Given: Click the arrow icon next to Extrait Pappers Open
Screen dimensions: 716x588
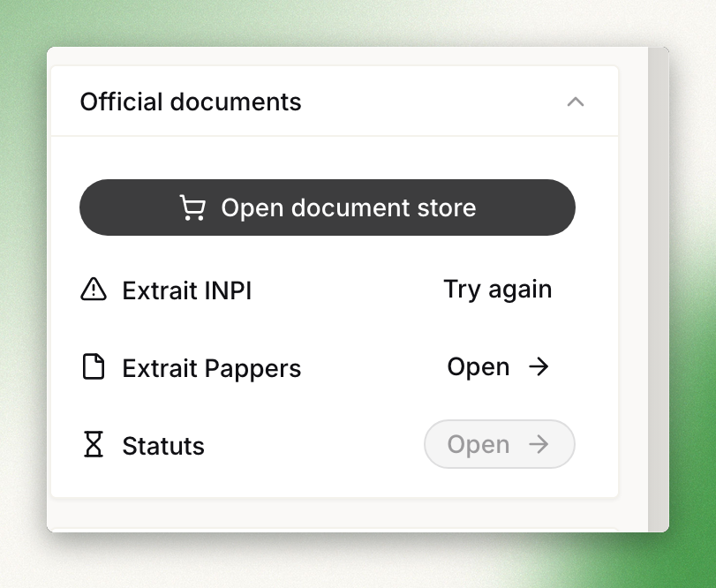Looking at the screenshot, I should tap(539, 366).
